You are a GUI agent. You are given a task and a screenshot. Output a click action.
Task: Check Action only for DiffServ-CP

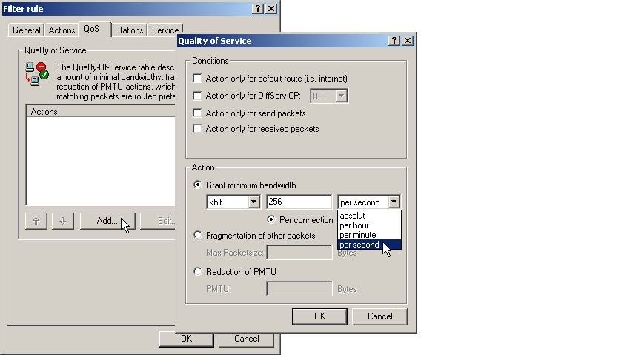pyautogui.click(x=198, y=96)
